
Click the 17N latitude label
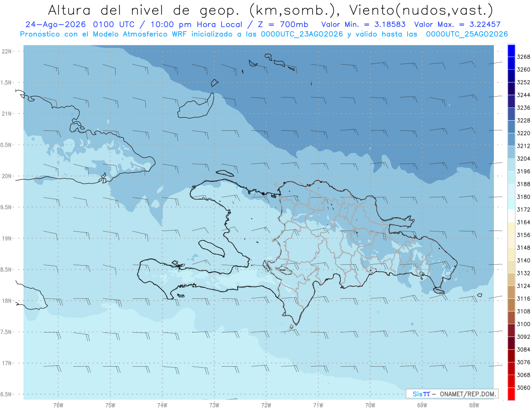[7, 363]
